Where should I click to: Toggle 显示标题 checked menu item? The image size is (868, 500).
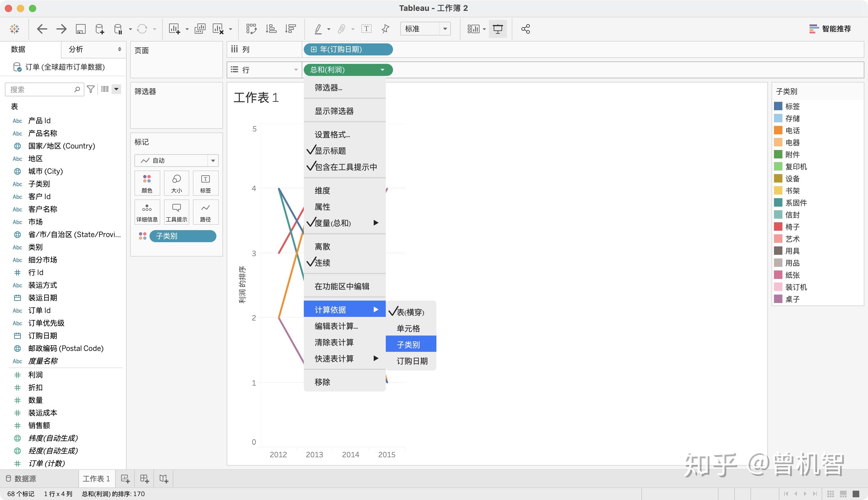coord(330,151)
